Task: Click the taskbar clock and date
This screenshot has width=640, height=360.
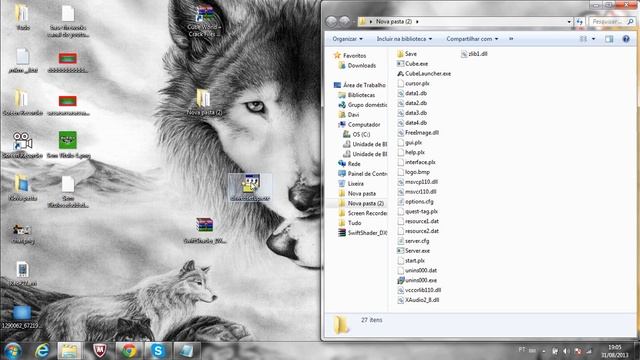Action: (x=614, y=351)
